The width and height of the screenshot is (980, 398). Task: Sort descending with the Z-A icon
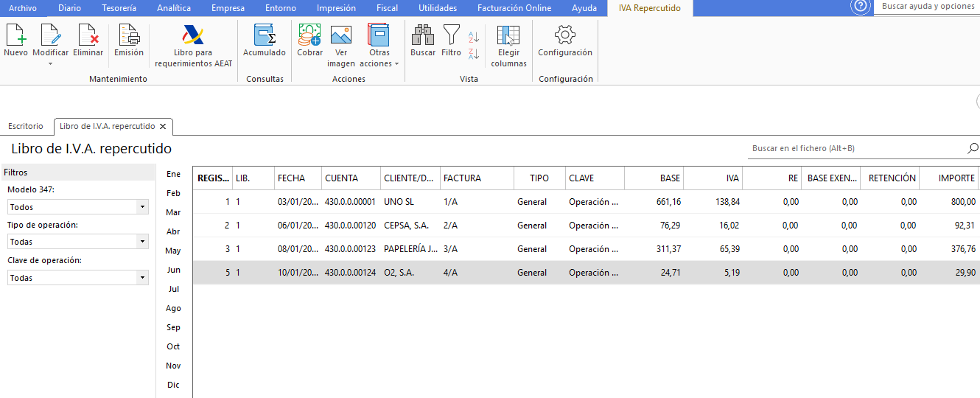click(474, 54)
